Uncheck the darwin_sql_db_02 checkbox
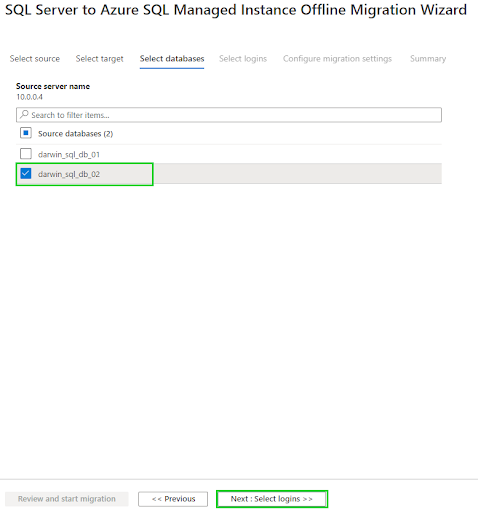 (26, 173)
